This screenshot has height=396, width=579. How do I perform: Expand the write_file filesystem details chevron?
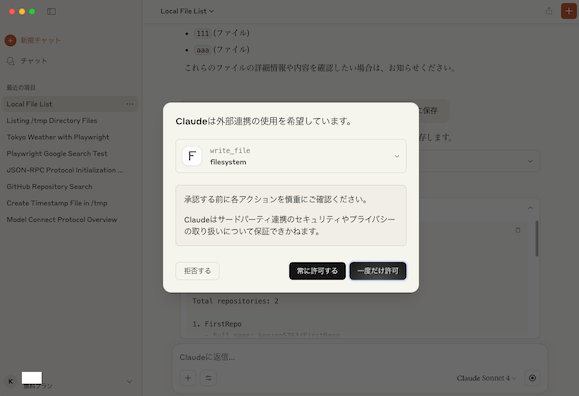click(x=397, y=156)
